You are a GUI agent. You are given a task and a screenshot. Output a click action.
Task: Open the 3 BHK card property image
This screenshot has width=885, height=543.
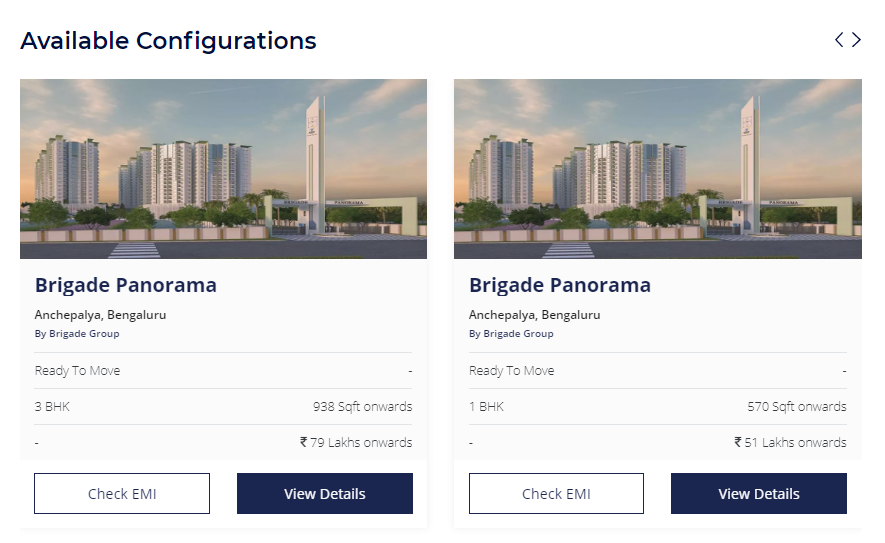[223, 169]
